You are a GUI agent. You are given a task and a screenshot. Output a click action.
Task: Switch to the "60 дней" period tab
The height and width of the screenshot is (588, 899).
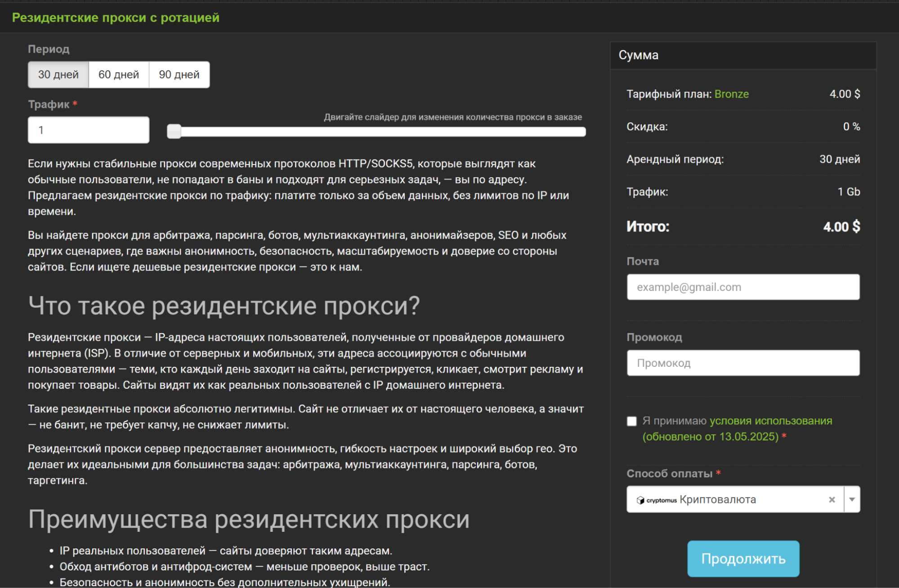point(119,74)
